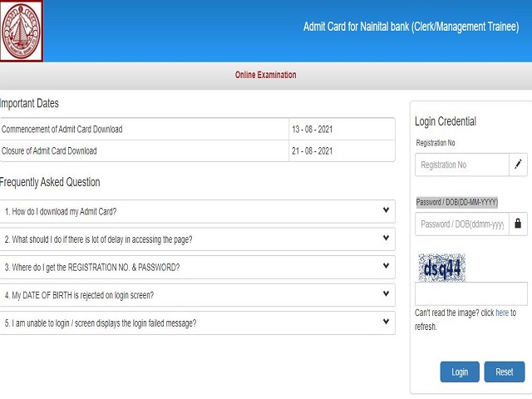Select the 'Registration No' label above field
The image size is (532, 399).
436,143
